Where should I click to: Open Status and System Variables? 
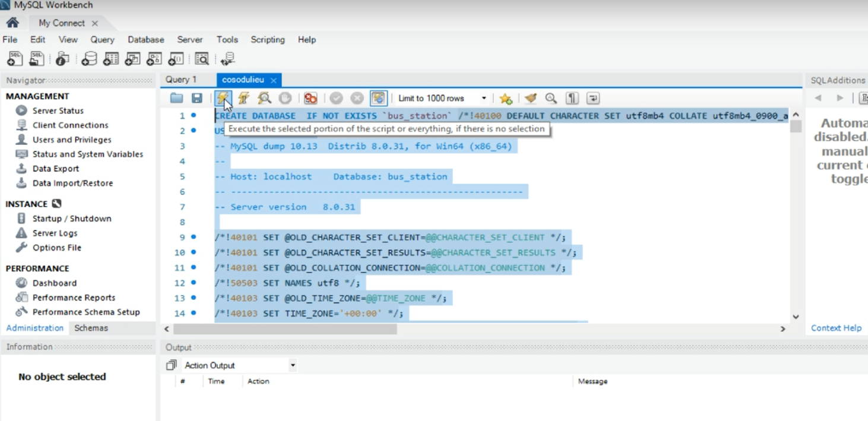[x=88, y=154]
